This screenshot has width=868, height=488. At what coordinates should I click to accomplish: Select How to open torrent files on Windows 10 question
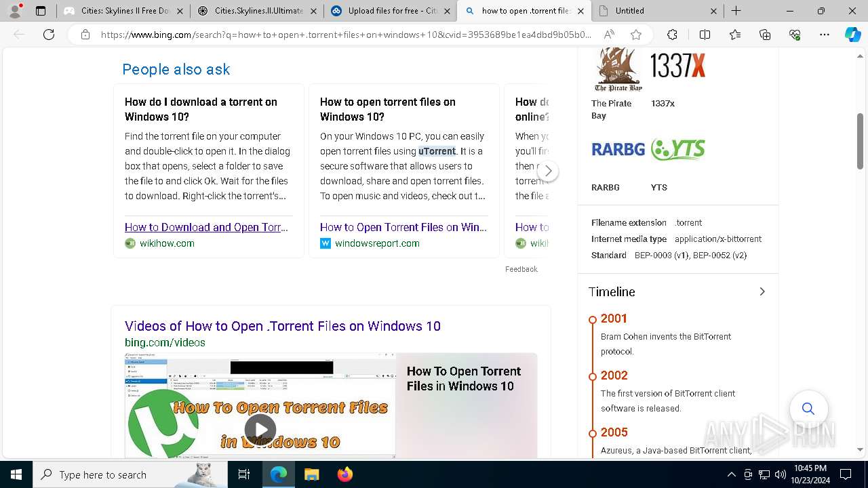(x=388, y=109)
